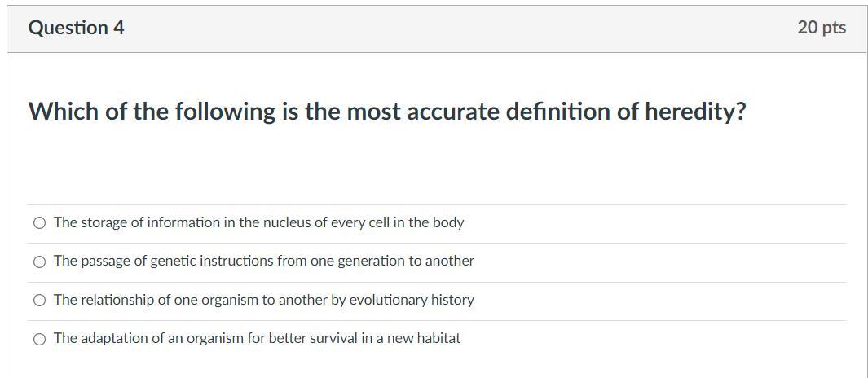Click the words 'genetic instructions' in the second answer

point(216,261)
